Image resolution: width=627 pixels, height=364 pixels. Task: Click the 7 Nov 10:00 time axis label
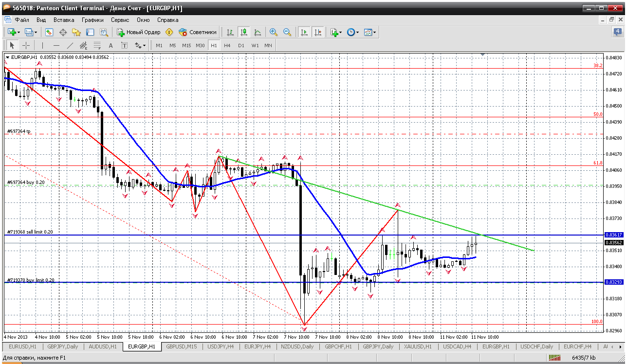(297, 337)
